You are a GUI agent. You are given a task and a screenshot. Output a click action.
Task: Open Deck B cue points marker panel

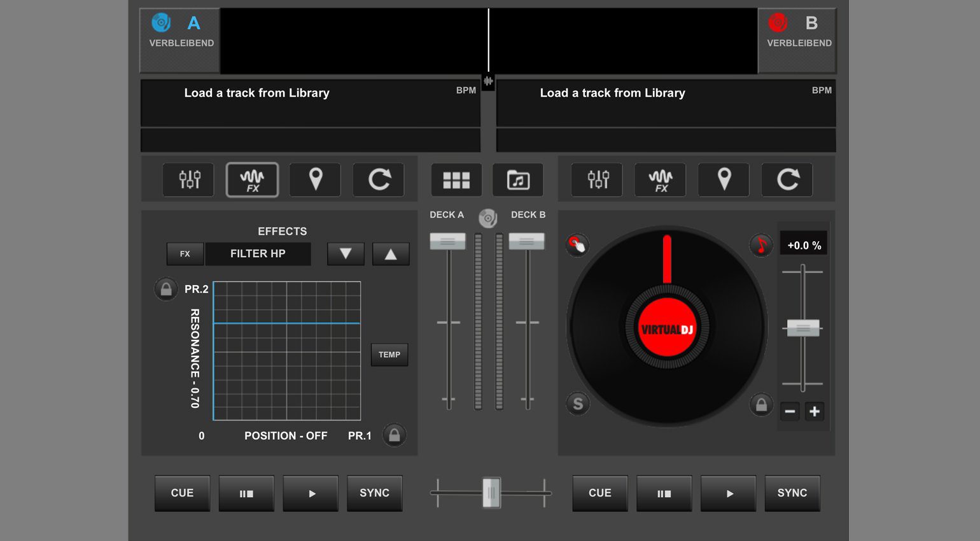pos(724,179)
